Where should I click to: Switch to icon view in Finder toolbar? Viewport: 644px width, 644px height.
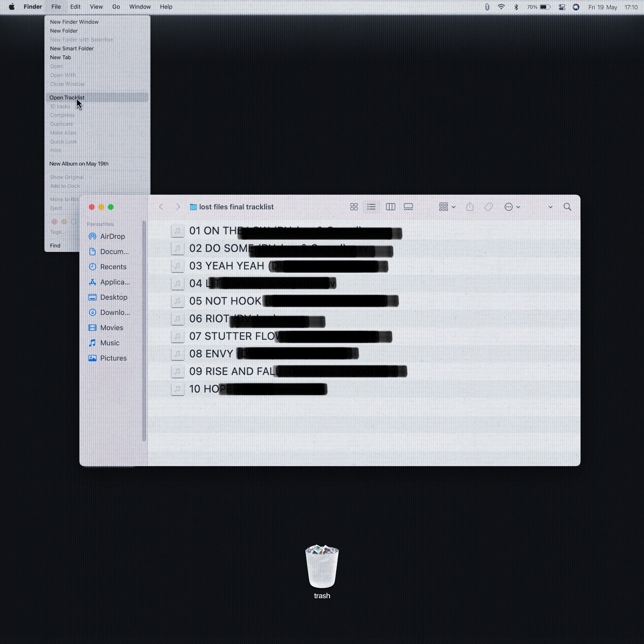click(x=354, y=207)
